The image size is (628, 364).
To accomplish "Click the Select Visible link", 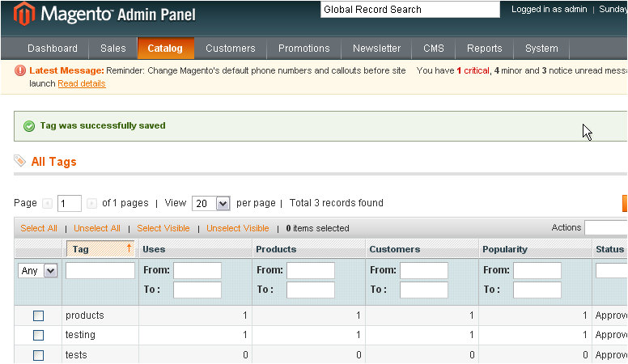I will [x=163, y=228].
